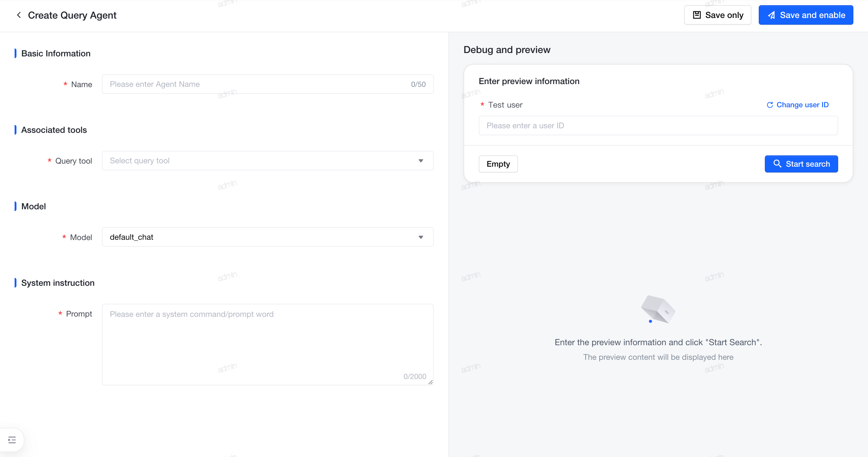Click the refresh icon beside Change user ID

pos(770,105)
